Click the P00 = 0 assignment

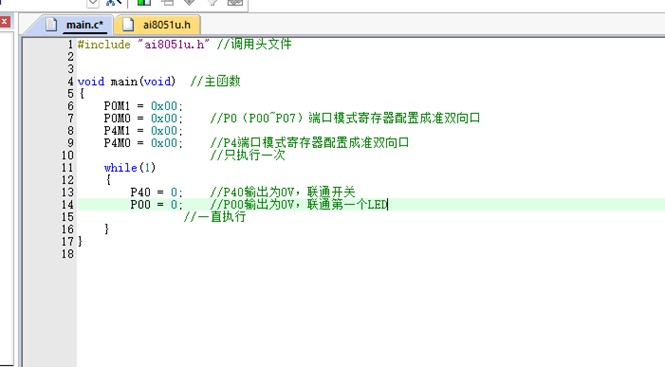(x=156, y=205)
